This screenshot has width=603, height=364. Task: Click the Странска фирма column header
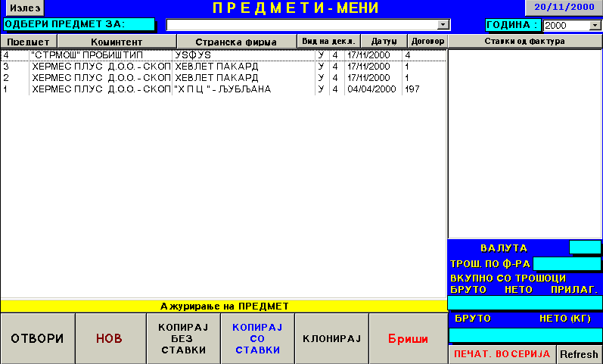235,42
